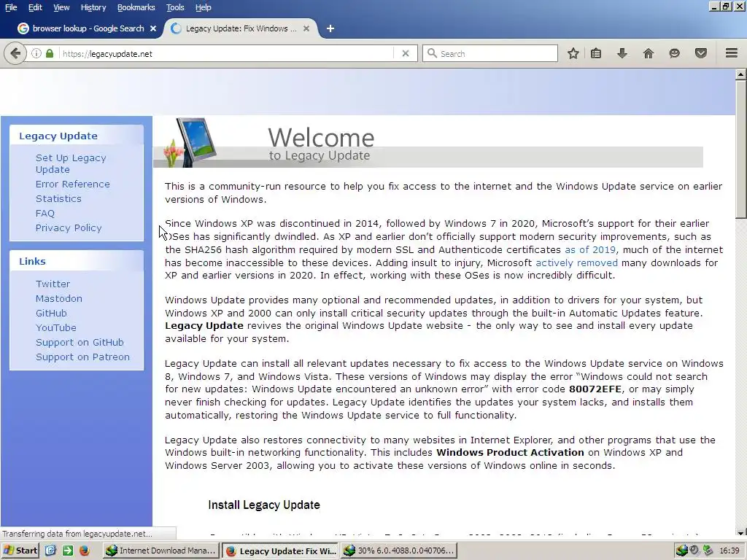The width and height of the screenshot is (747, 560).
Task: Select the Legacy Update: Fix Windows tab
Action: pos(241,28)
